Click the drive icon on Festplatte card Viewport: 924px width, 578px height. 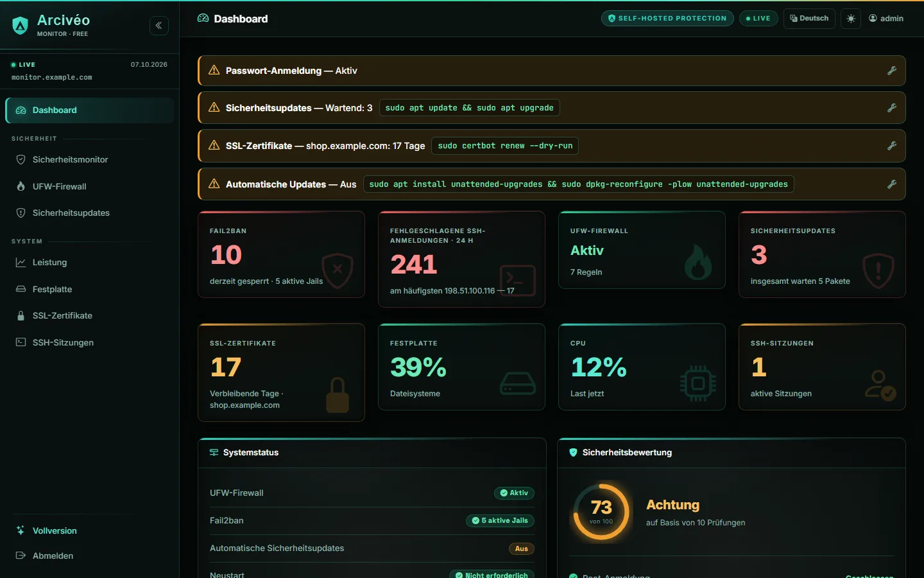[517, 383]
